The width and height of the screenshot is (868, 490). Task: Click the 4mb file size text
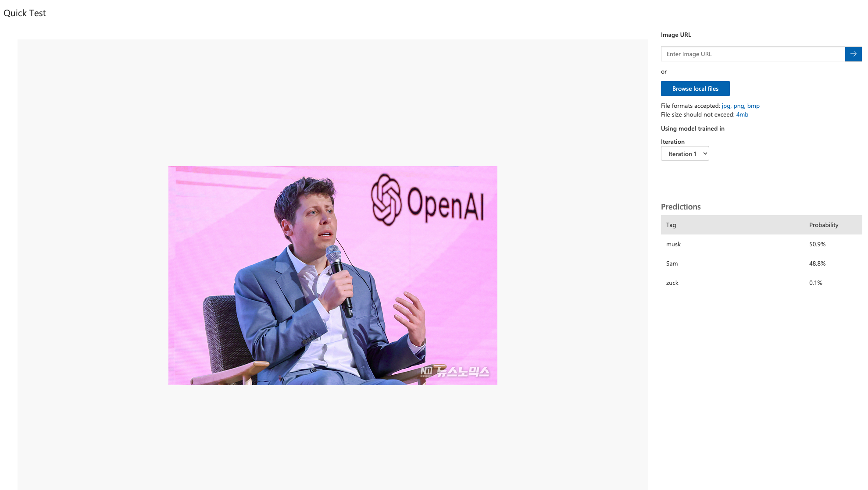742,114
